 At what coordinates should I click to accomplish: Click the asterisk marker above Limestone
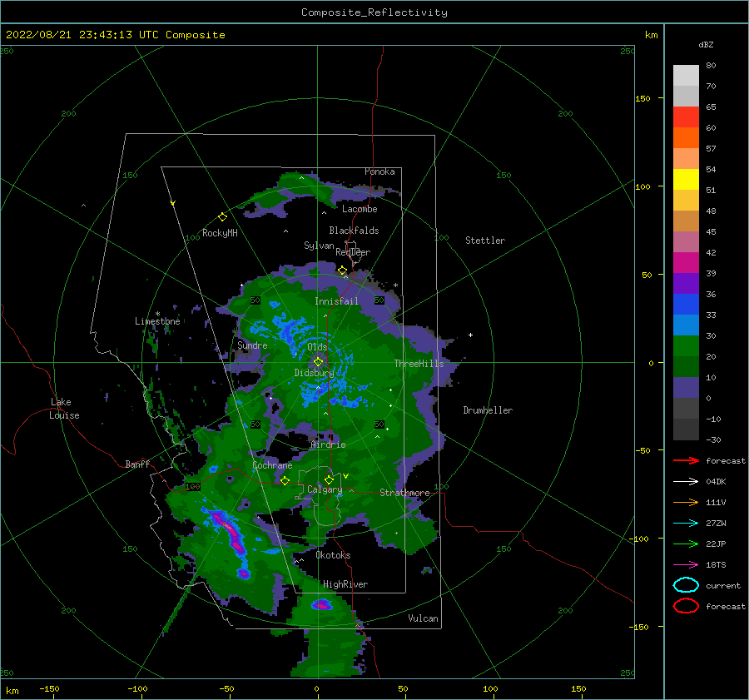[157, 314]
